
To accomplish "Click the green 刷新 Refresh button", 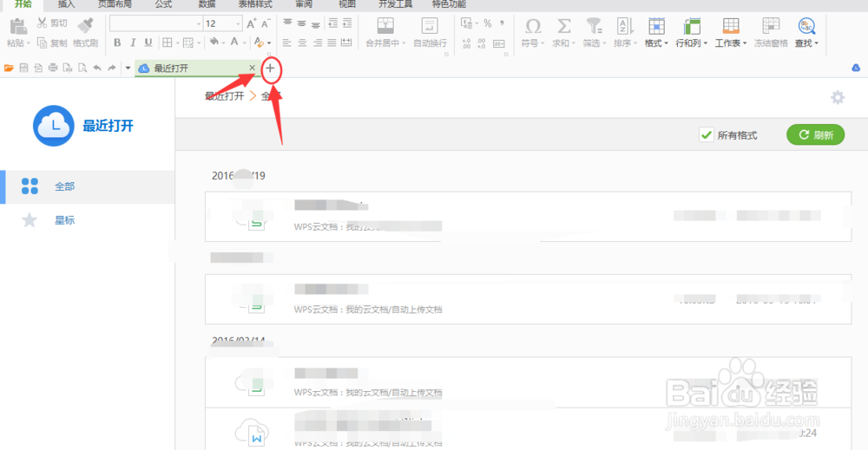I will [815, 135].
